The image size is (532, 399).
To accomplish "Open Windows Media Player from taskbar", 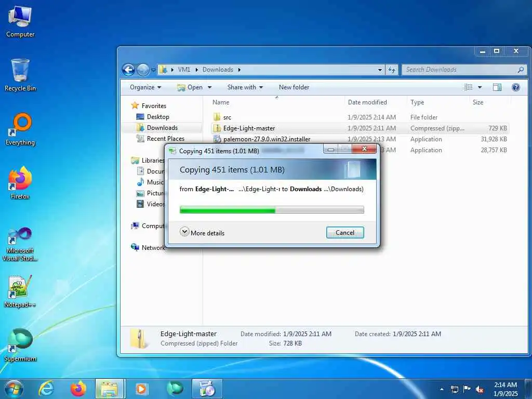I will (141, 389).
